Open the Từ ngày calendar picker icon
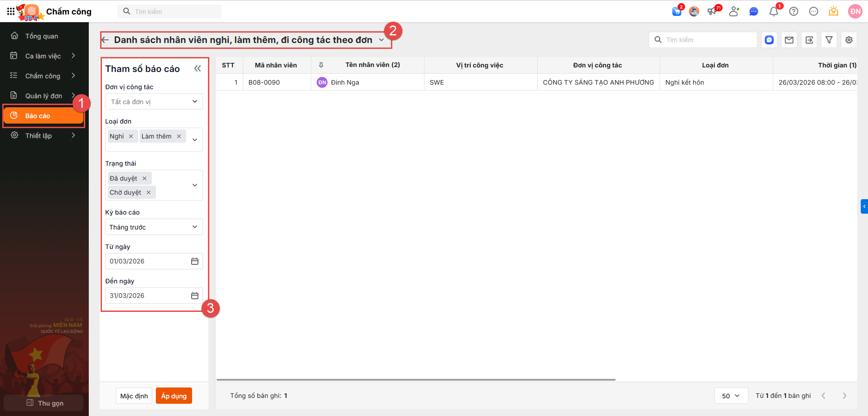868x416 pixels. point(195,261)
